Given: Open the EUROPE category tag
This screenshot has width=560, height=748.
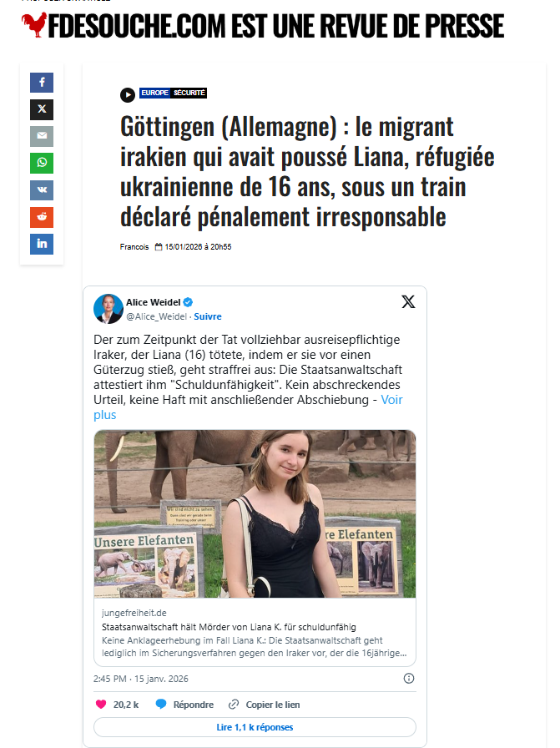Looking at the screenshot, I should tap(154, 93).
